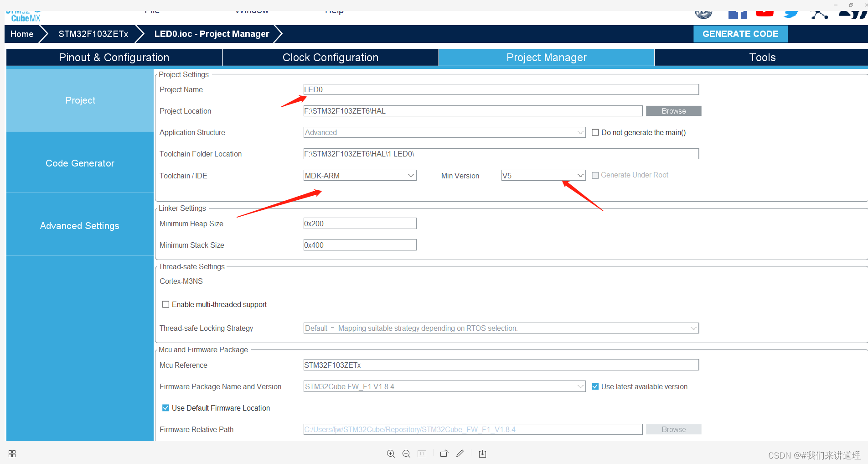Image resolution: width=868 pixels, height=464 pixels.
Task: Click the Minimum Heap Size field
Action: pyautogui.click(x=360, y=224)
